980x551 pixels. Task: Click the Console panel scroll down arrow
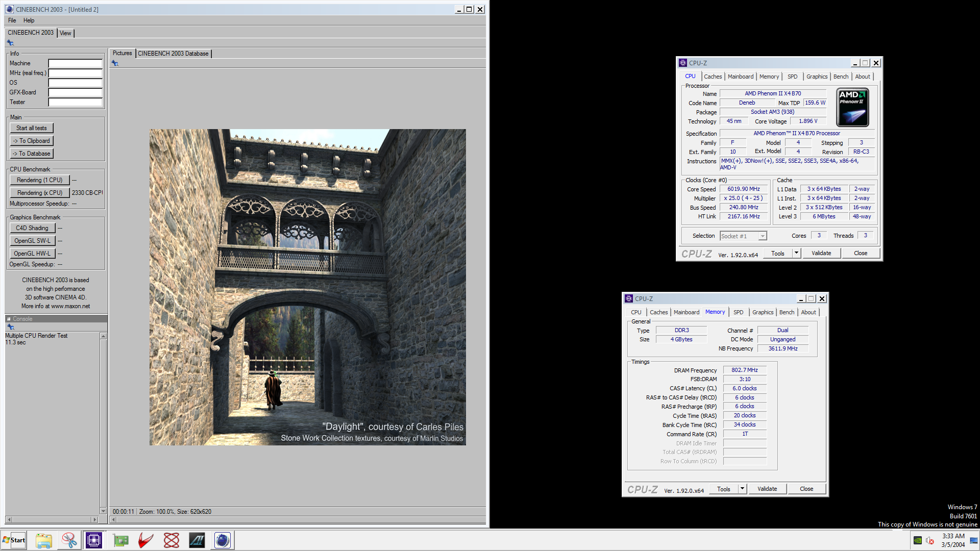pyautogui.click(x=103, y=511)
